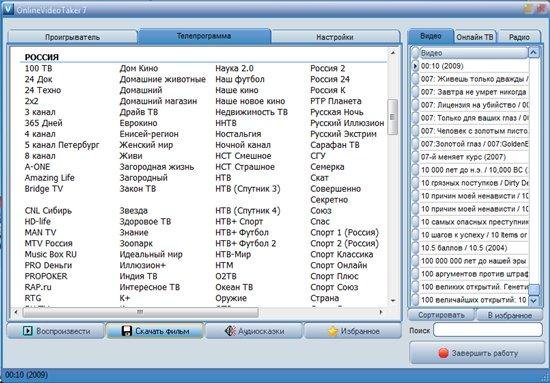
Task: Open the Россия 24 channel link
Action: pos(330,79)
